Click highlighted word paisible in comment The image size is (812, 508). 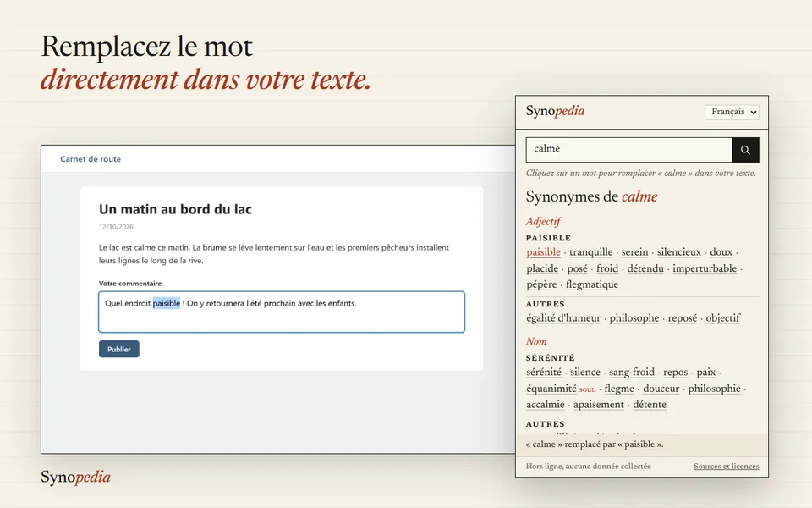coord(167,303)
